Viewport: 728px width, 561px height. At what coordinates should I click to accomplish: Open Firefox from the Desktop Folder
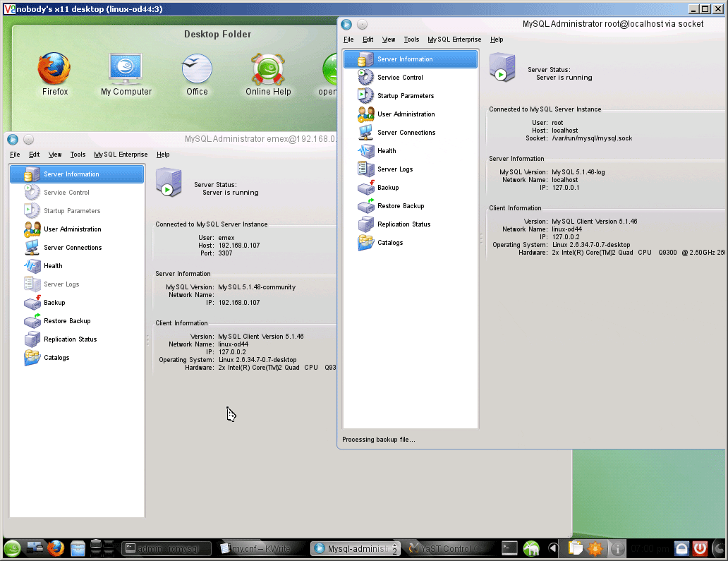(55, 73)
